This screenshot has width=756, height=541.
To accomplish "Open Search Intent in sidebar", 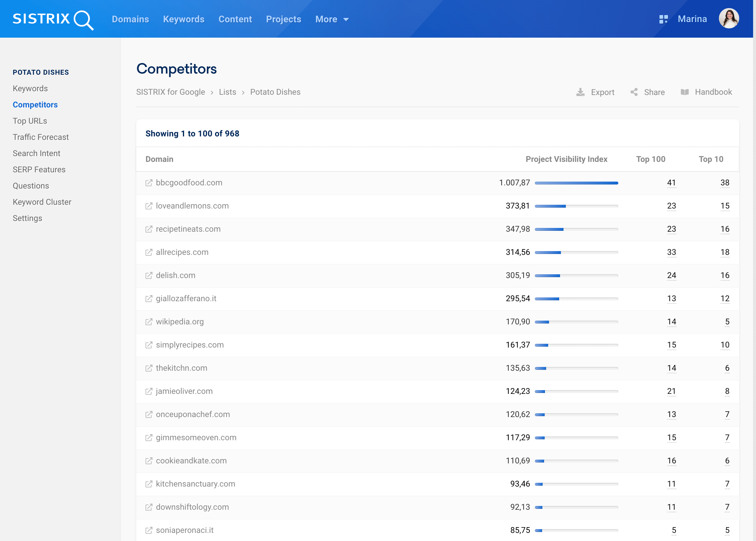I will pyautogui.click(x=36, y=153).
